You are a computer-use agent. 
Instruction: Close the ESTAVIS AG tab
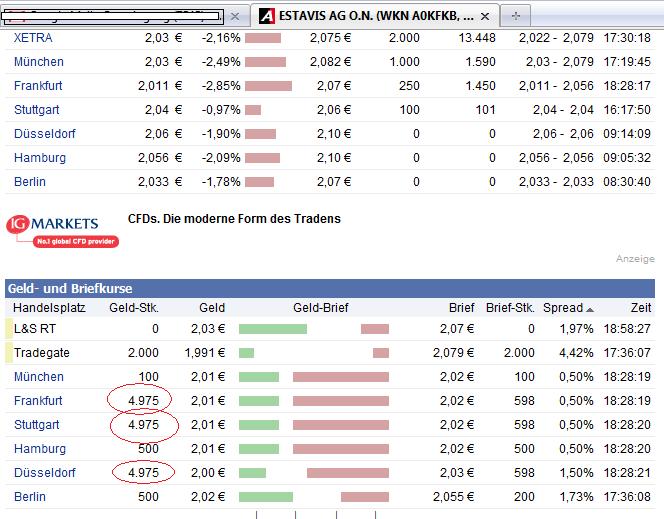(x=484, y=17)
